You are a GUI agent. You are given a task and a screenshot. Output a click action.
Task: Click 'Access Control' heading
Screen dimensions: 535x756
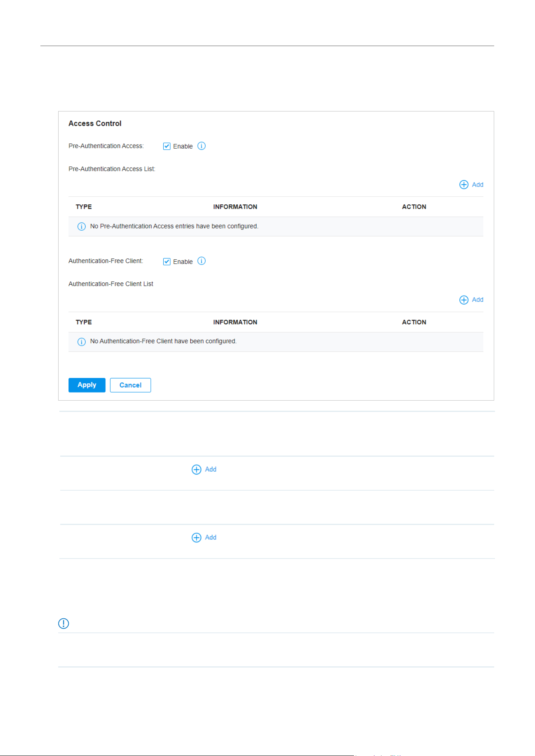point(95,124)
